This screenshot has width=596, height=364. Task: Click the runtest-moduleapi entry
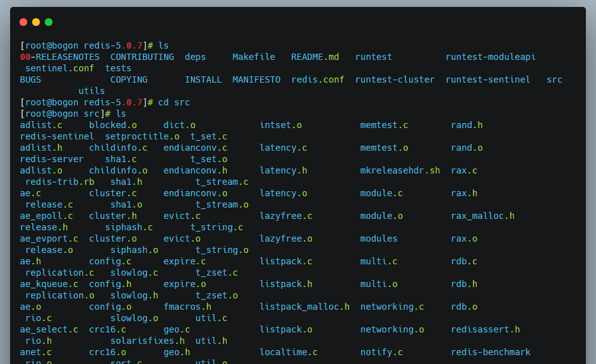coord(491,57)
